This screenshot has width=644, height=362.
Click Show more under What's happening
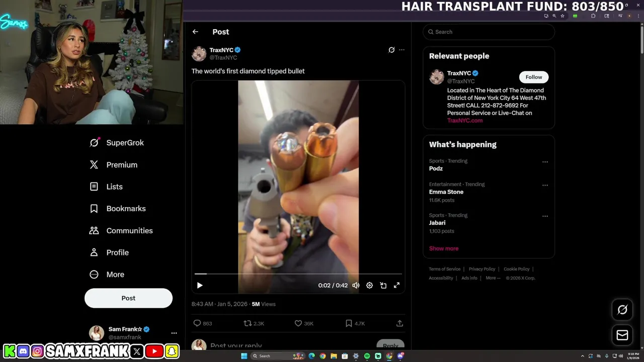click(x=444, y=248)
